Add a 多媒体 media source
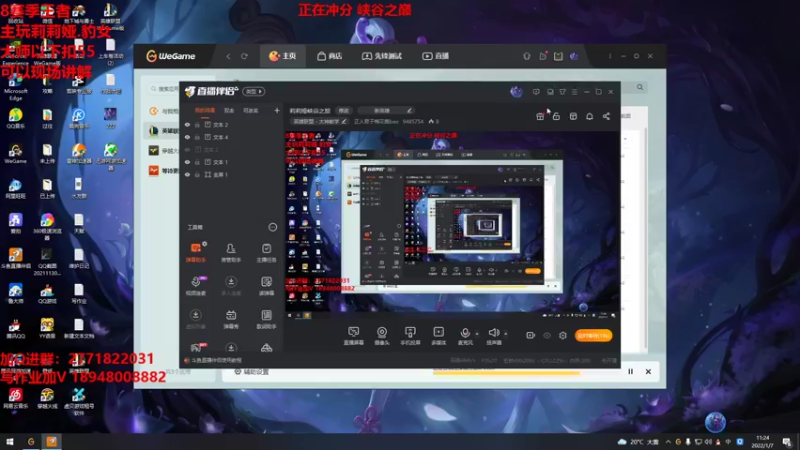 438,336
